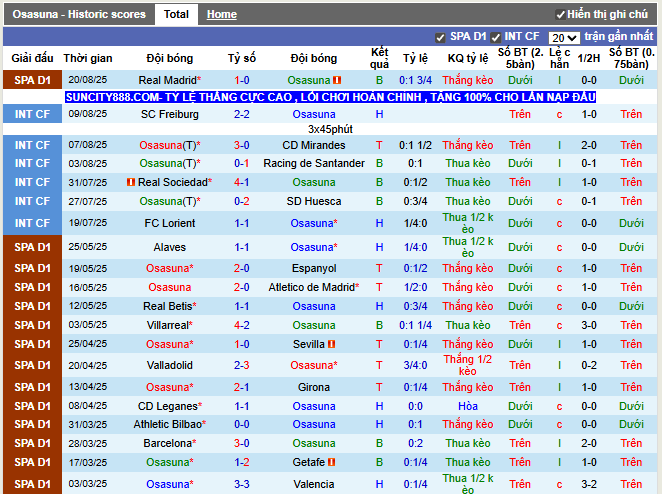Image resolution: width=662 pixels, height=494 pixels.
Task: Click the odds value 3/4:0 Valladolid row
Action: [x=415, y=365]
